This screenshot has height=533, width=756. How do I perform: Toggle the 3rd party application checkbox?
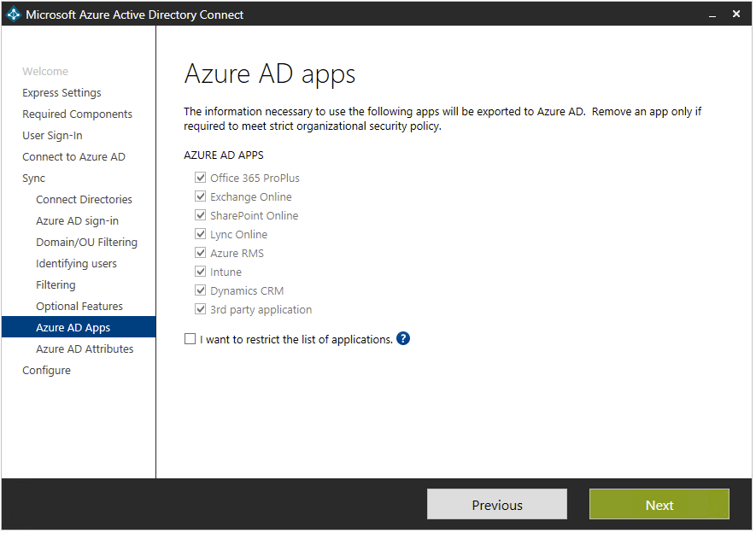(x=200, y=309)
